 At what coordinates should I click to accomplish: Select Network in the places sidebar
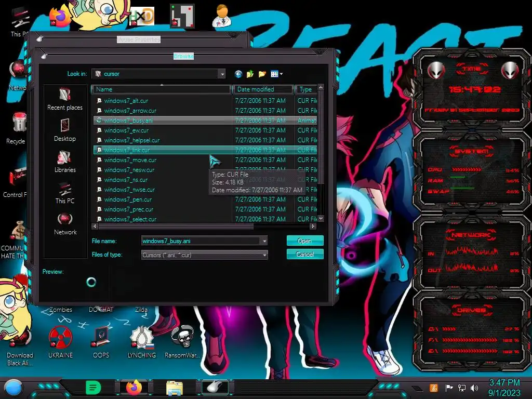(x=65, y=224)
